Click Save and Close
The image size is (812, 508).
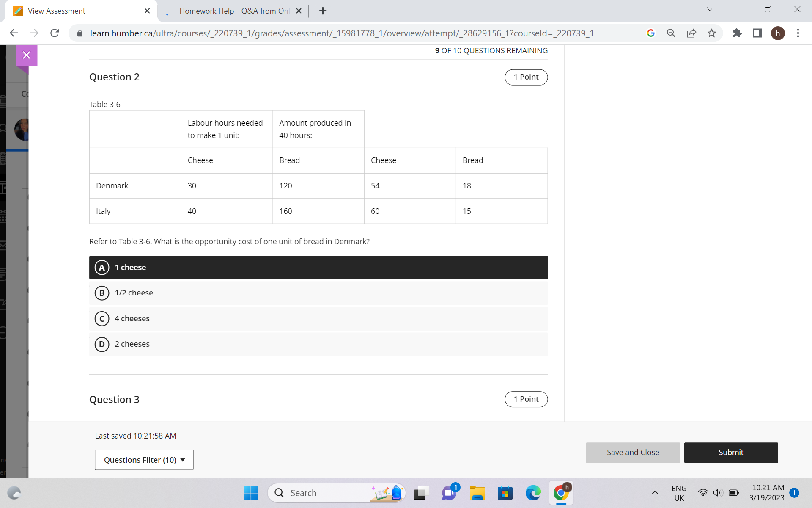coord(632,453)
